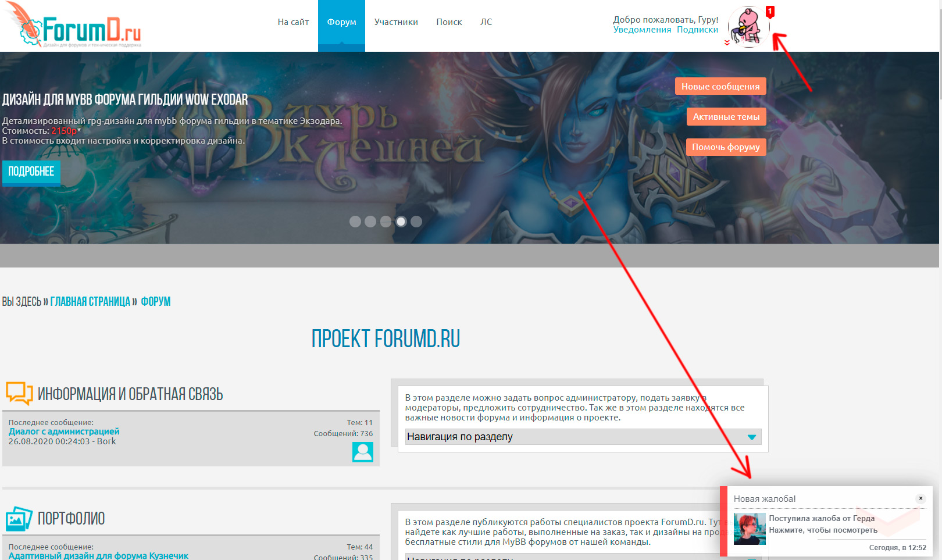942x560 pixels.
Task: Expand the red double-chevron under avatar
Action: [727, 42]
